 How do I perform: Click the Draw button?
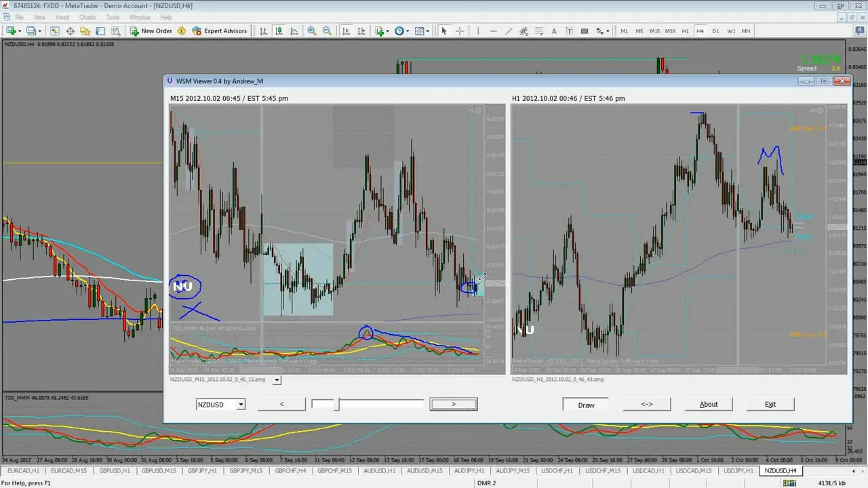point(586,405)
